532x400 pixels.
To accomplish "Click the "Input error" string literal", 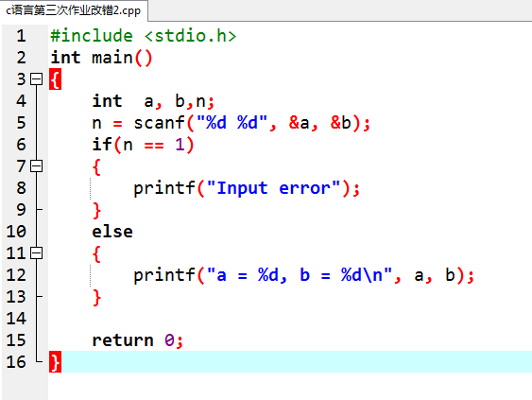I will tap(273, 188).
